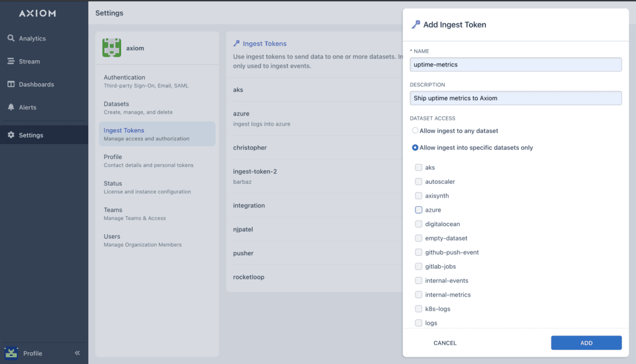Screen dimensions: 636x364
Task: Click the Stream icon in sidebar
Action: pyautogui.click(x=11, y=61)
